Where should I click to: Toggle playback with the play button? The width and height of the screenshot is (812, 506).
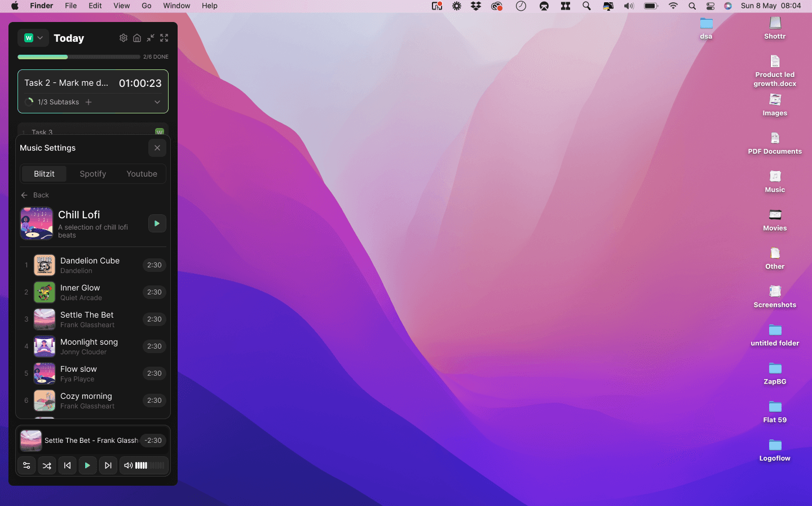click(x=87, y=465)
